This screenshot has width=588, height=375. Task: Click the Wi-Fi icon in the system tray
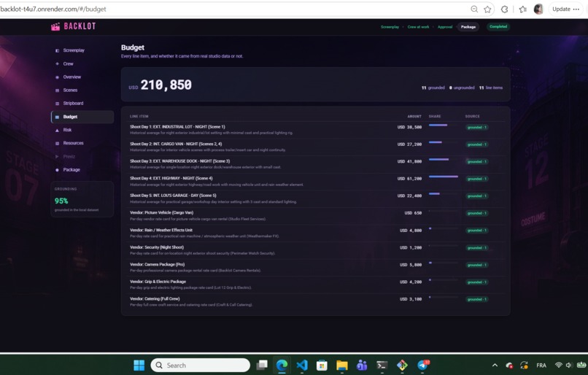558,365
